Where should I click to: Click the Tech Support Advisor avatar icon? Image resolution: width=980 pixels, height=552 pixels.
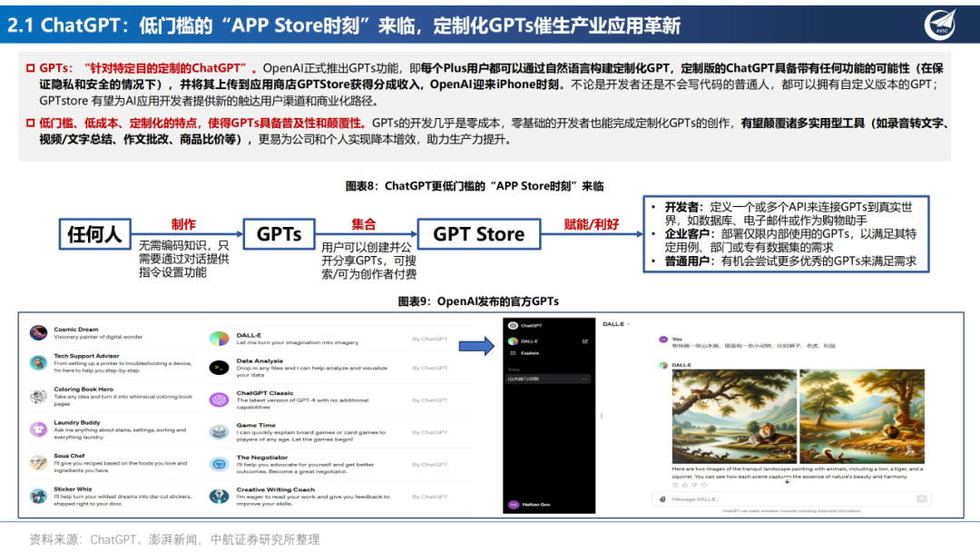point(38,362)
